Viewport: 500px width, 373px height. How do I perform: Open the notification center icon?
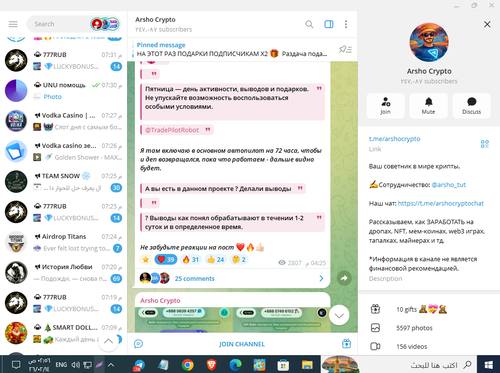pos(16,365)
